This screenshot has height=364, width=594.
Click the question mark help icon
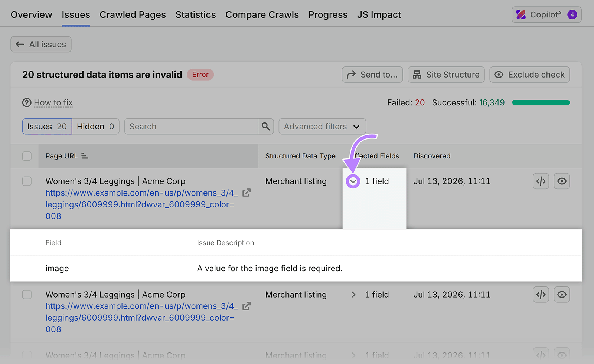(x=27, y=102)
